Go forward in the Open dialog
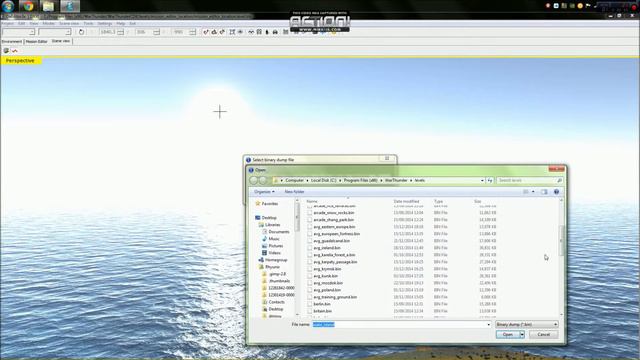 [263, 180]
